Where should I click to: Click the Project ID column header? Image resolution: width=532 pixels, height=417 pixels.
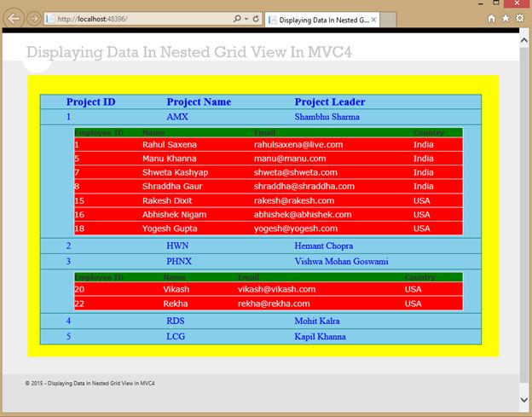pos(90,101)
